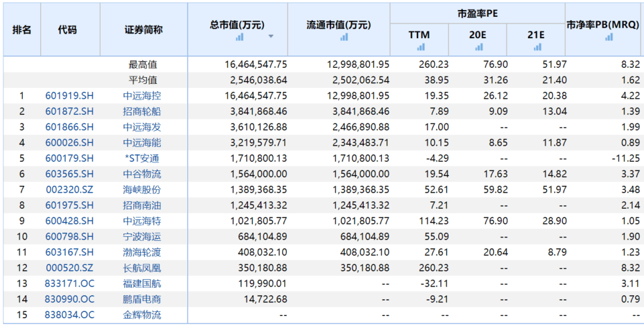
Task: Click the 20E column header label
Action: click(478, 35)
